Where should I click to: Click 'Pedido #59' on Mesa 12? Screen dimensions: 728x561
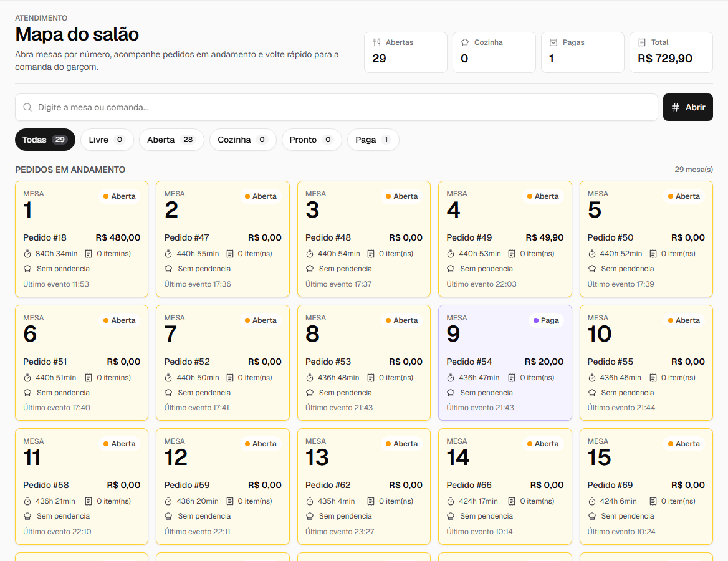[x=186, y=486]
